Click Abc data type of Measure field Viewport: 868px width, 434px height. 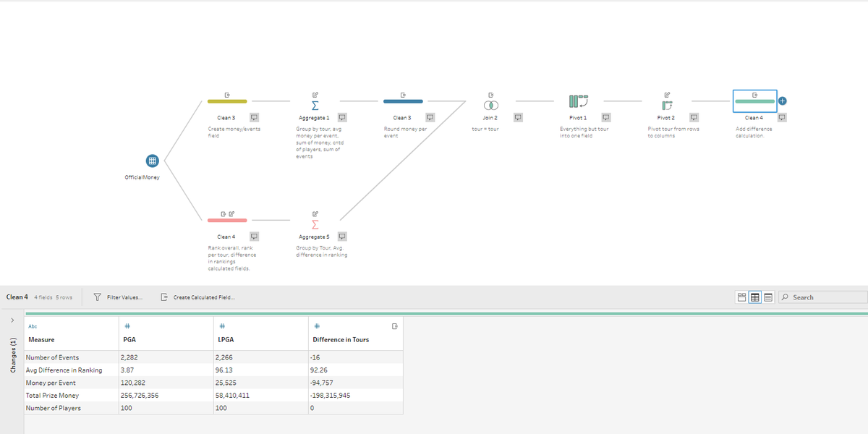pos(31,326)
